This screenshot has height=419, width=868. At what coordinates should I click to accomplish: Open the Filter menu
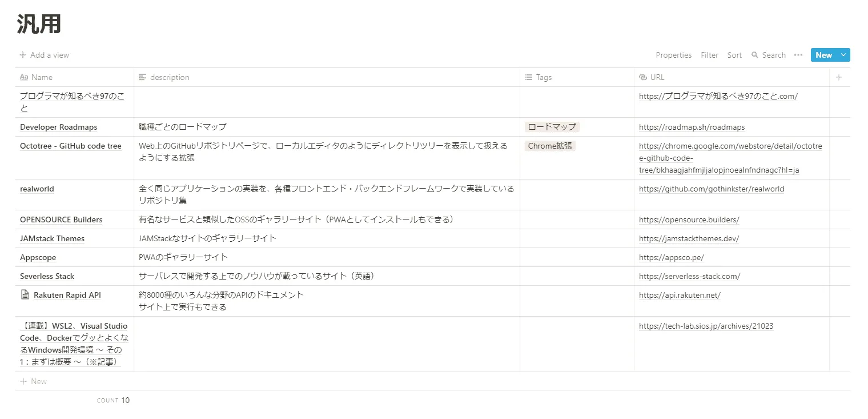[709, 55]
